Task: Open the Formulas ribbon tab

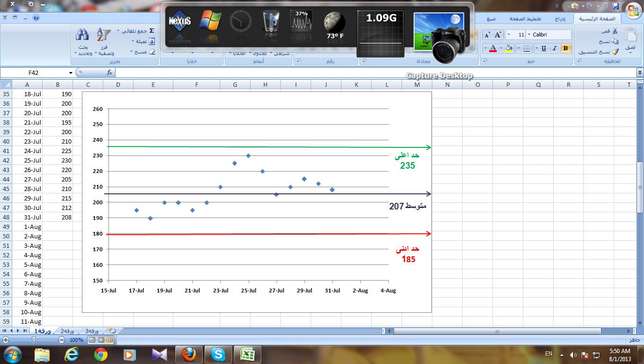Action: pos(491,18)
